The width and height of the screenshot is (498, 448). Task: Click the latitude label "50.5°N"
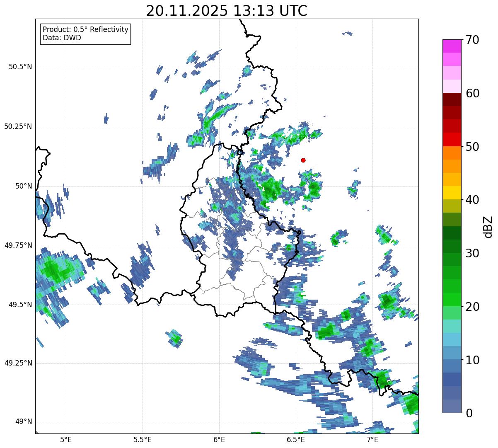[x=20, y=67]
